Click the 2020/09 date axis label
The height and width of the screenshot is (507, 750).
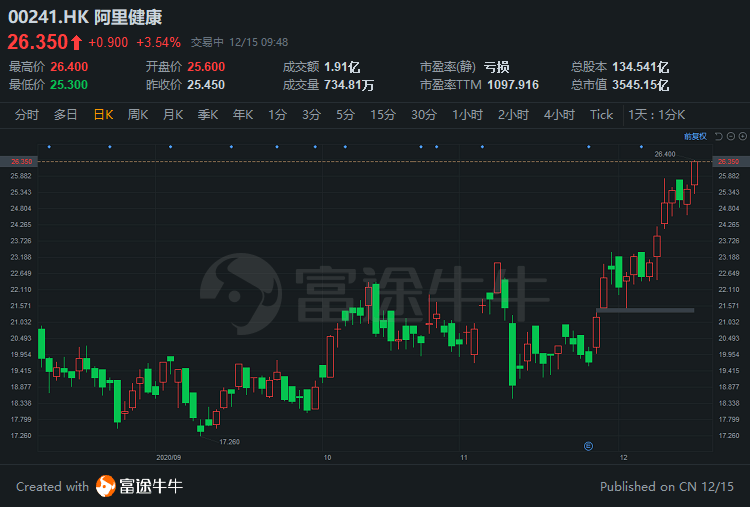(x=168, y=458)
